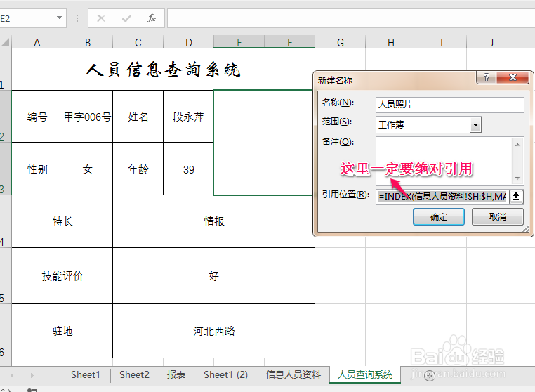Select column E header
Viewport: 535px width, 392px height.
pyautogui.click(x=239, y=42)
